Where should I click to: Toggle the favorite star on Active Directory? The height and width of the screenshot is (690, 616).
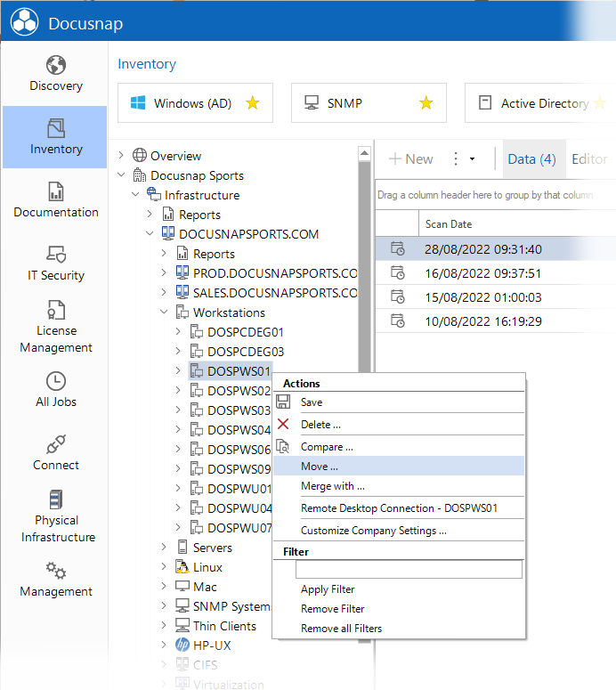pos(599,103)
